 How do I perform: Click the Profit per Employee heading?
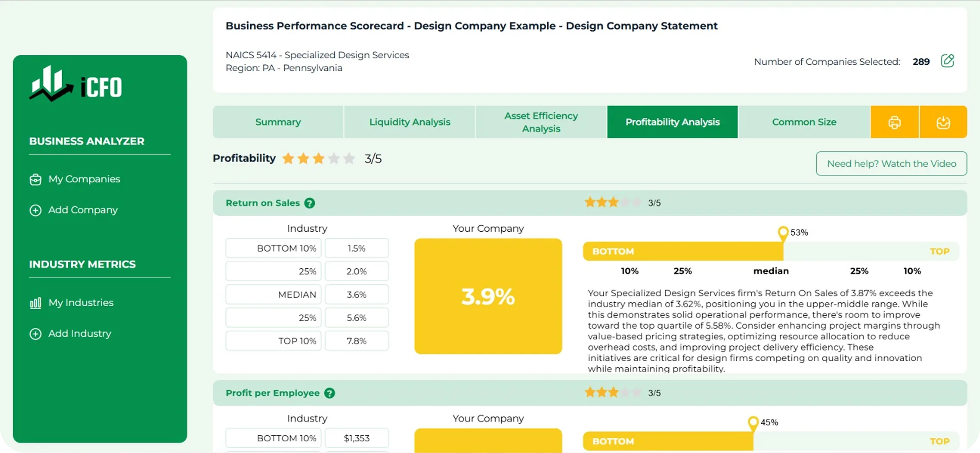273,393
